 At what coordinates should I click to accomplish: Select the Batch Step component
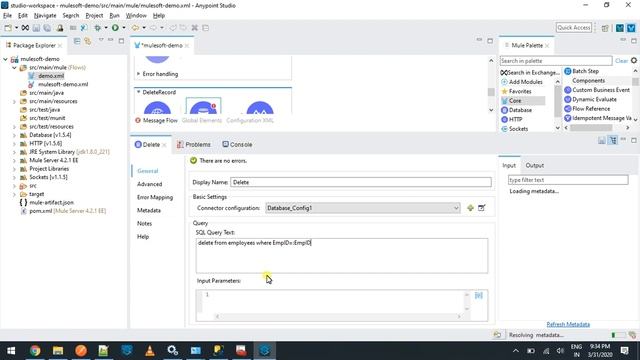[x=582, y=71]
